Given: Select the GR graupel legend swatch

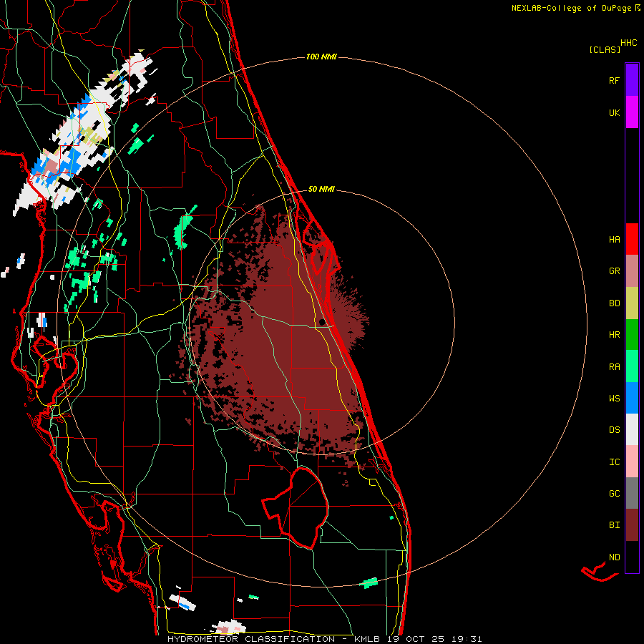Looking at the screenshot, I should (x=632, y=271).
